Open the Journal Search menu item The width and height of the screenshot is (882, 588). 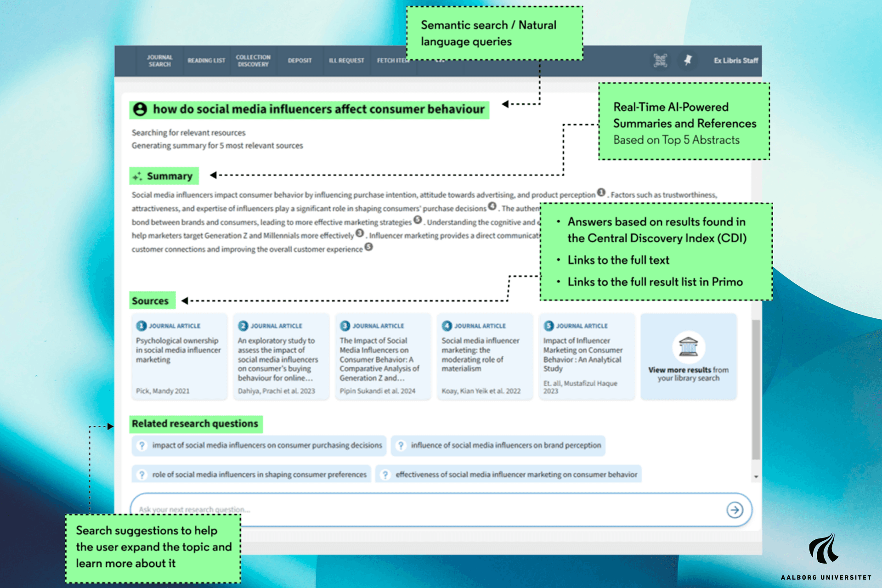click(x=159, y=61)
